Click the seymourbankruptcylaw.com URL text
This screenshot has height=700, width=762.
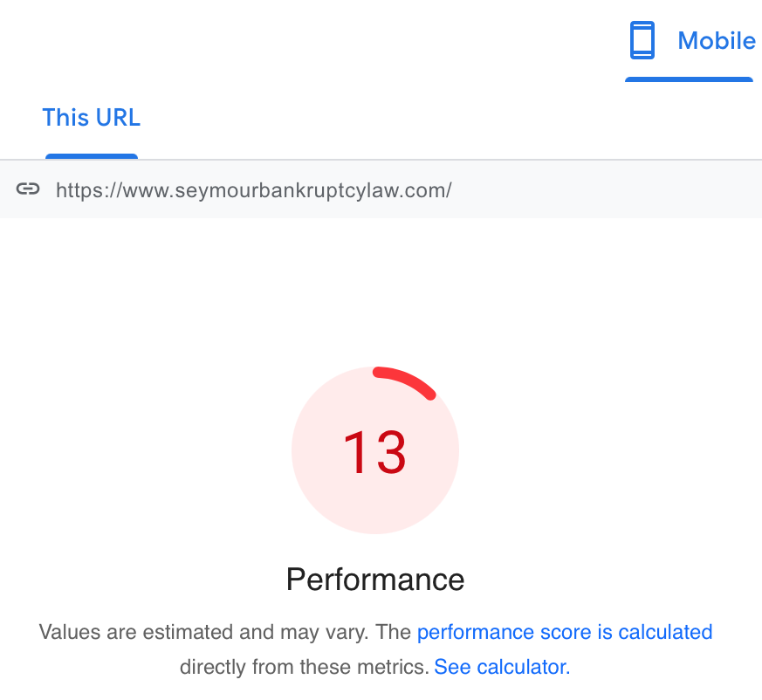pyautogui.click(x=254, y=190)
